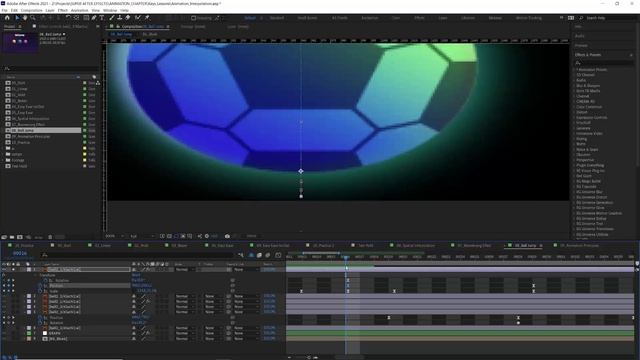Select the Type tool
Screen dimensions: 640x360
click(x=102, y=18)
